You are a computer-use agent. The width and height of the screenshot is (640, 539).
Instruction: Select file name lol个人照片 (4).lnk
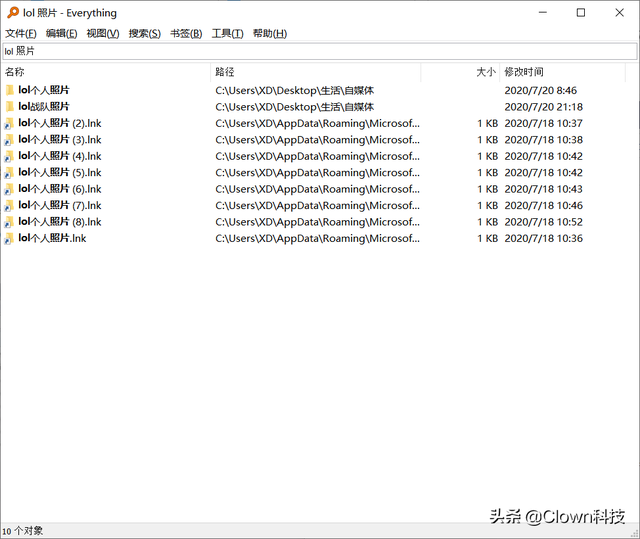[x=60, y=156]
